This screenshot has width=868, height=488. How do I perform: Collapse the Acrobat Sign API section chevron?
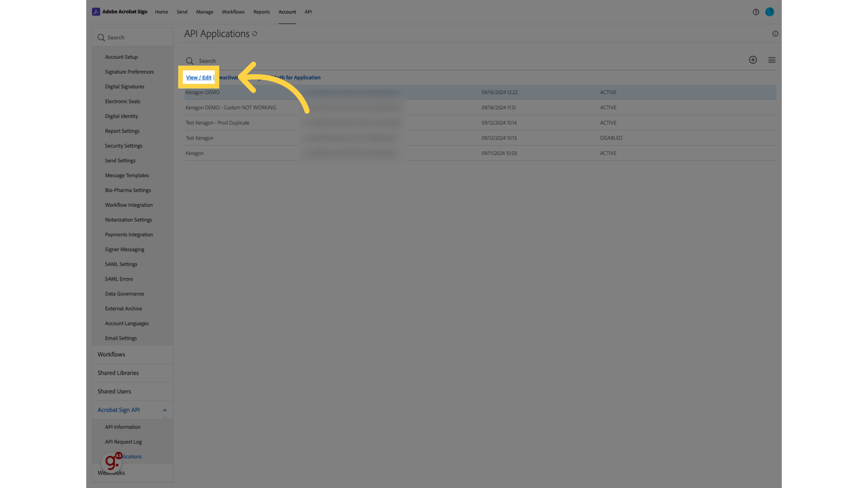[165, 410]
